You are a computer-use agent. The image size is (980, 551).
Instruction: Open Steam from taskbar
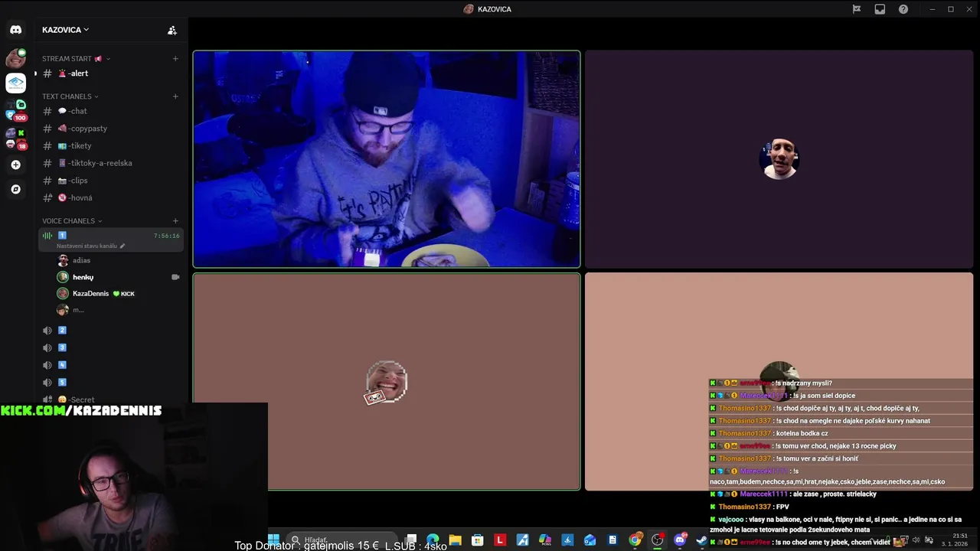[702, 540]
